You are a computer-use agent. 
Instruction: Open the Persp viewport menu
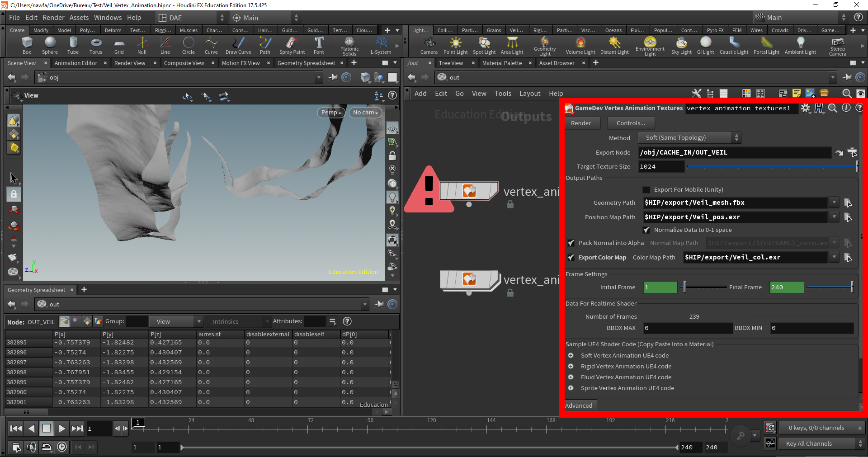coord(331,113)
